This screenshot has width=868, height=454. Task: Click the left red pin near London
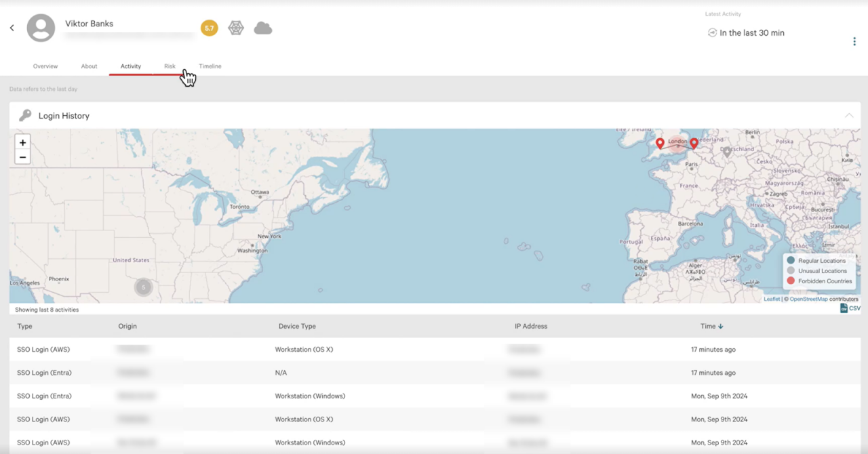coord(660,143)
